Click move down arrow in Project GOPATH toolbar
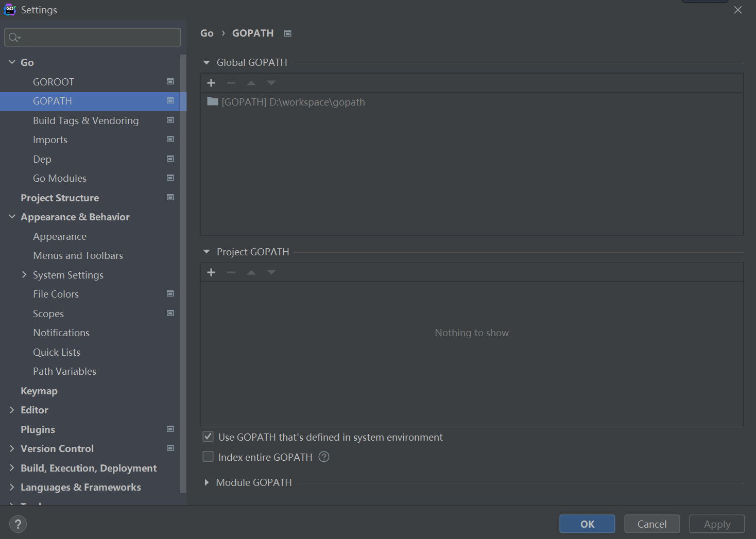This screenshot has height=539, width=756. click(271, 272)
